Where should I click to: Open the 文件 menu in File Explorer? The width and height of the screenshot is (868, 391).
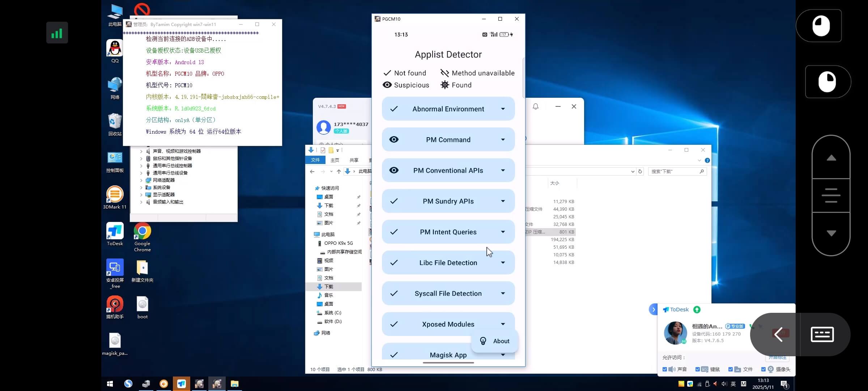click(x=315, y=160)
